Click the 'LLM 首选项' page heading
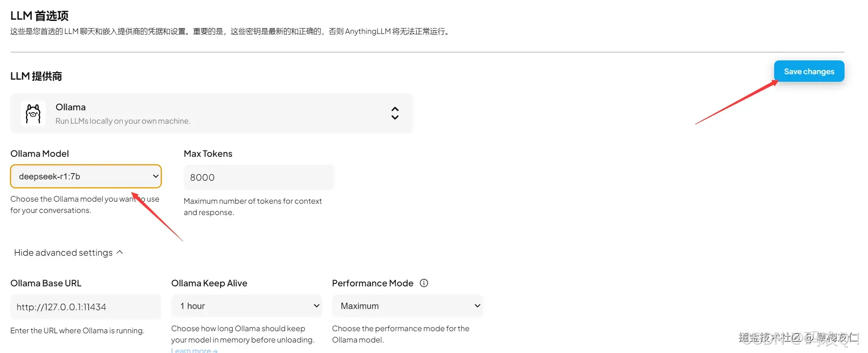The image size is (868, 353). click(x=39, y=16)
